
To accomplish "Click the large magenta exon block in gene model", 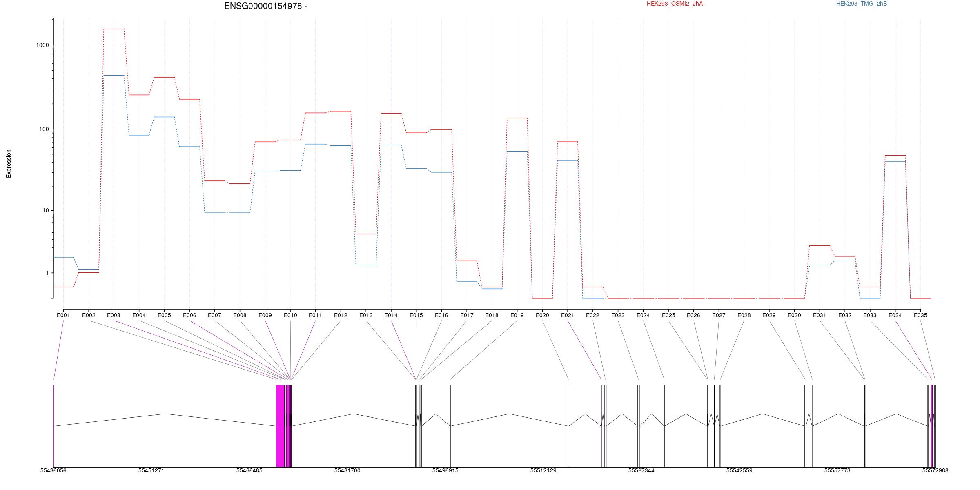I will coord(280,426).
